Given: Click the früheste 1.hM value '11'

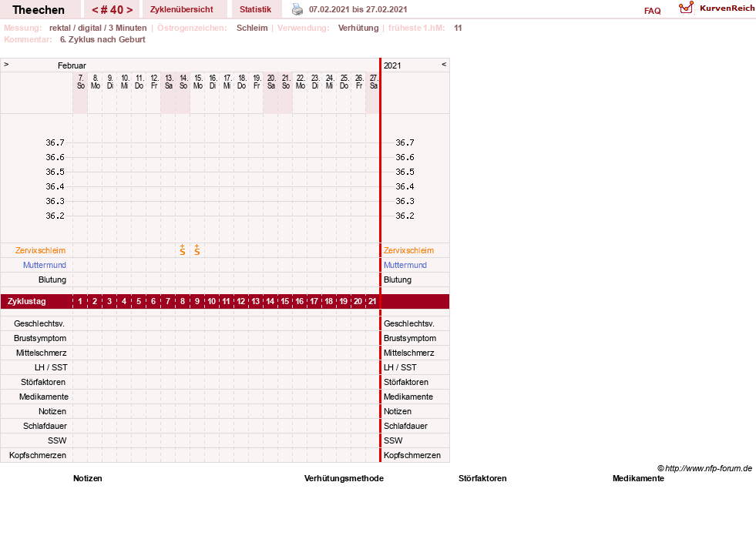Looking at the screenshot, I should (x=458, y=28).
